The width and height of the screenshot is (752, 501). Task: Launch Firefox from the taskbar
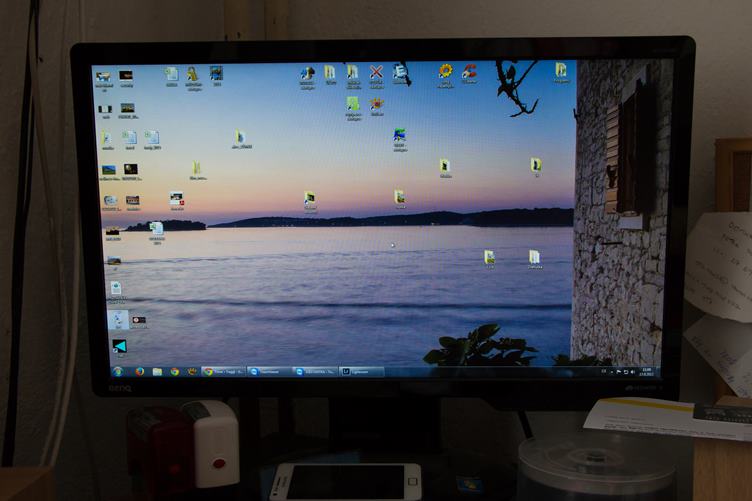click(140, 372)
